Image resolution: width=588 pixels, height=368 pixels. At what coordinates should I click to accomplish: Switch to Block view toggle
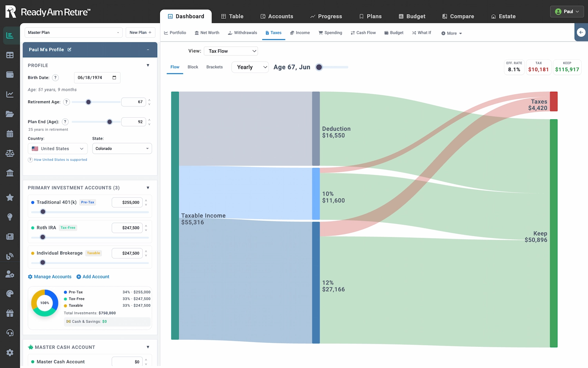click(x=192, y=67)
